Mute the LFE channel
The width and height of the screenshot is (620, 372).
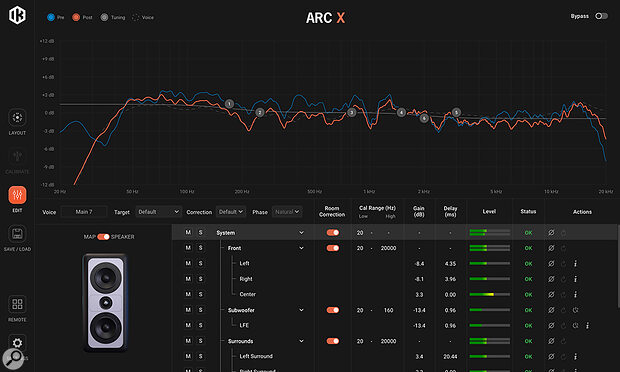(x=188, y=325)
